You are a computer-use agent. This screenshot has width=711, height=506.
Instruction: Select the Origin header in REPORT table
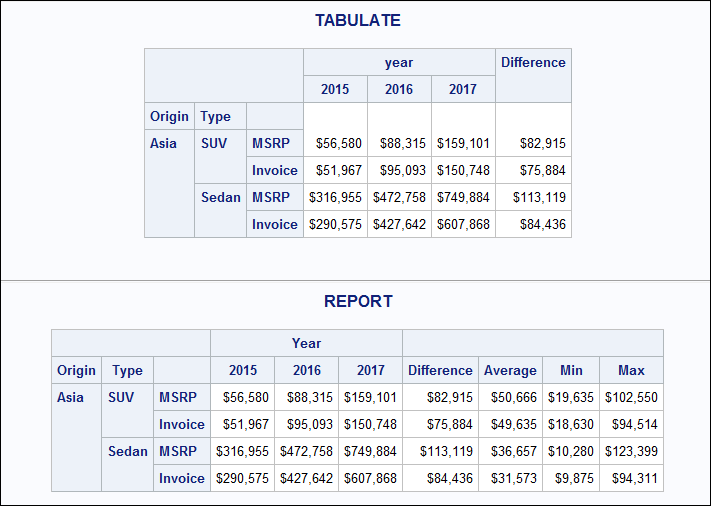tap(77, 370)
